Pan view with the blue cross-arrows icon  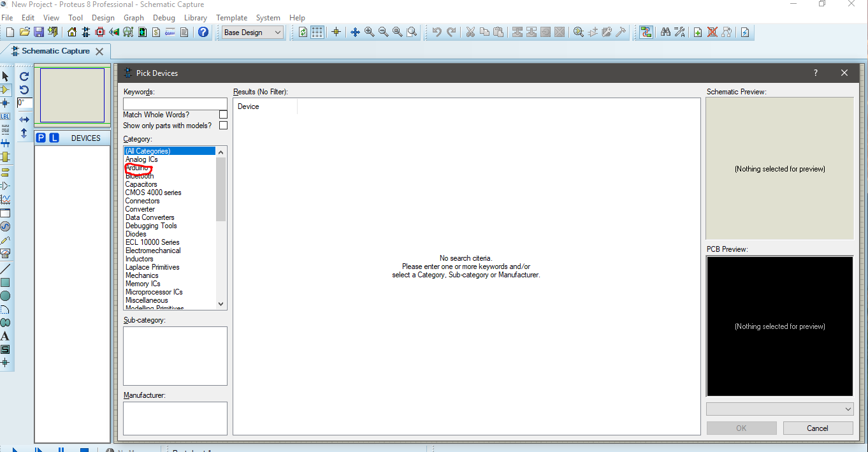point(355,32)
